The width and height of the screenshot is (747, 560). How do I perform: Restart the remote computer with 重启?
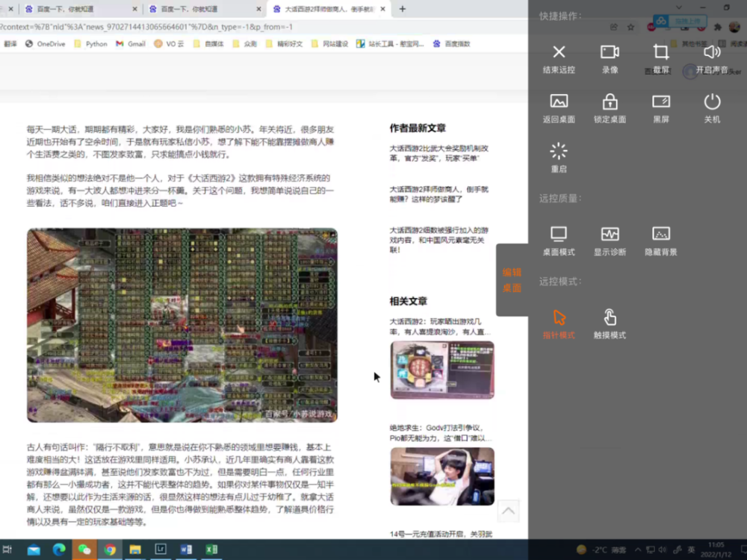(559, 158)
